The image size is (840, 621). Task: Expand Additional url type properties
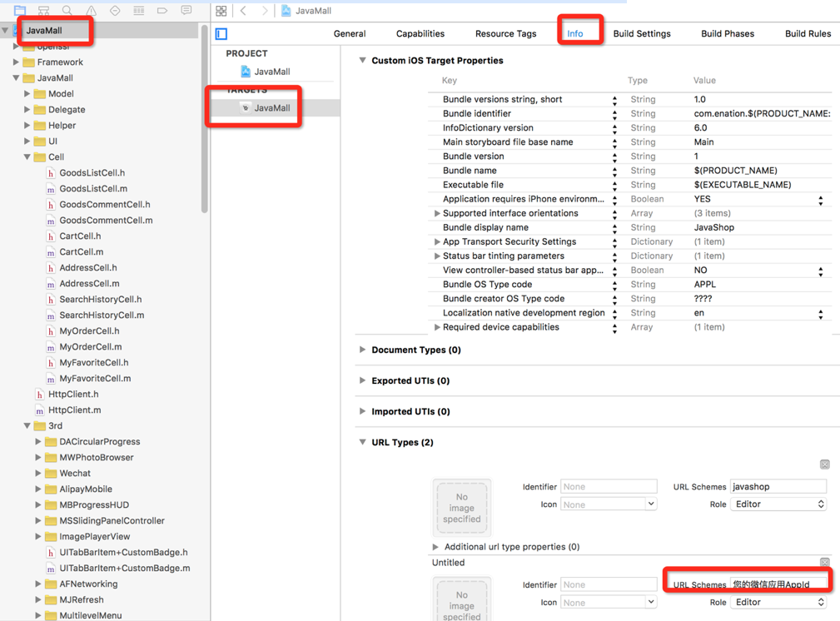click(435, 547)
